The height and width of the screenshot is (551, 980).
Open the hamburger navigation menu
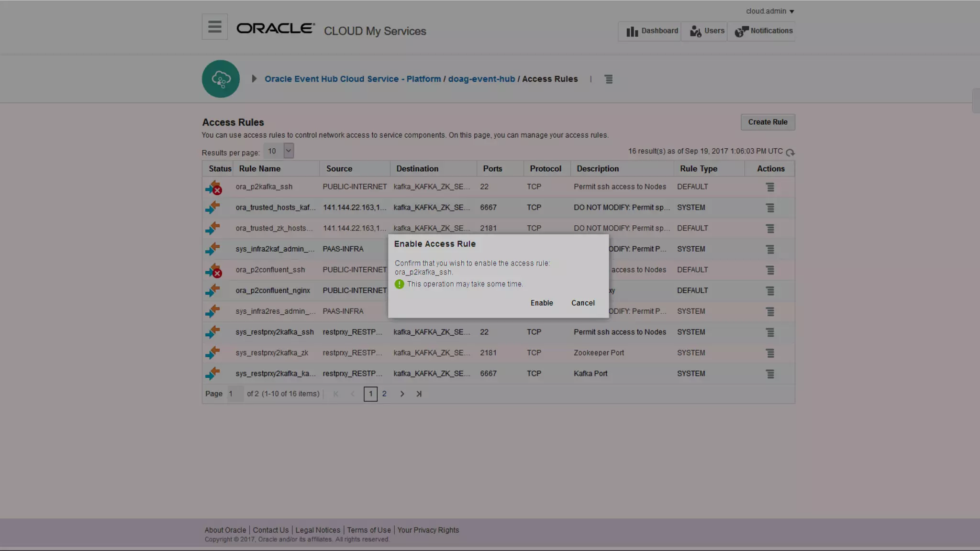coord(214,27)
